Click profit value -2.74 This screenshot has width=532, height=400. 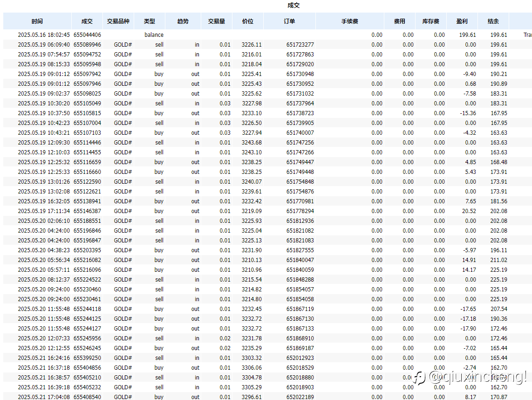[470, 368]
